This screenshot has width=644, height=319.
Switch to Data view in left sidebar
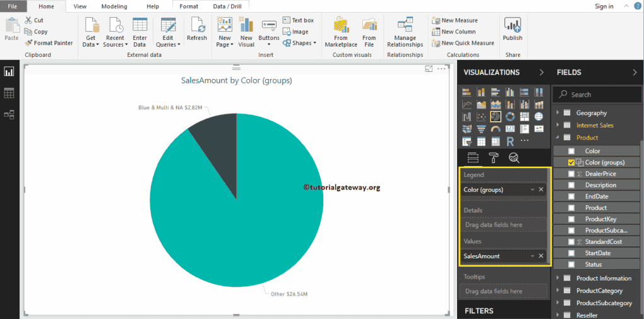tap(9, 93)
